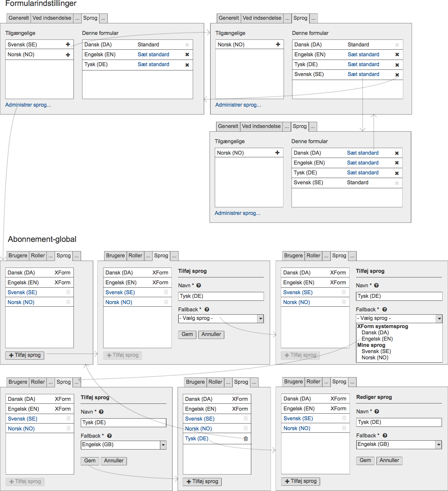Open the Tysk (DE) language link
Screen dimensions: 448x491
click(197, 438)
